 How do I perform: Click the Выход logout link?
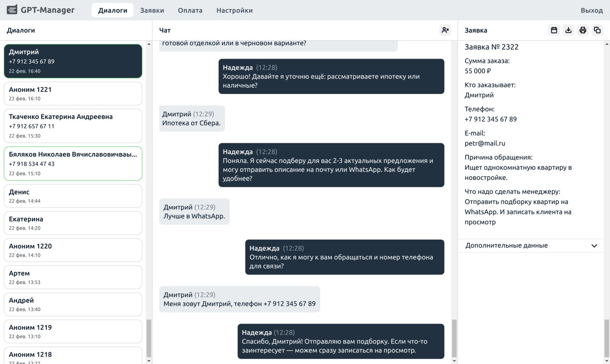591,10
